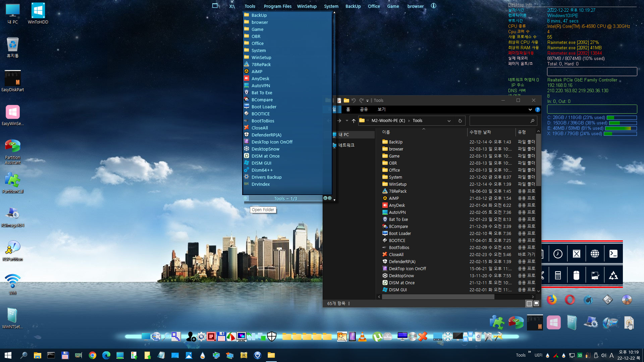Screen dimensions: 644x362
Task: Switch to the 홈 ribbon tab in Explorer
Action: coord(348,109)
